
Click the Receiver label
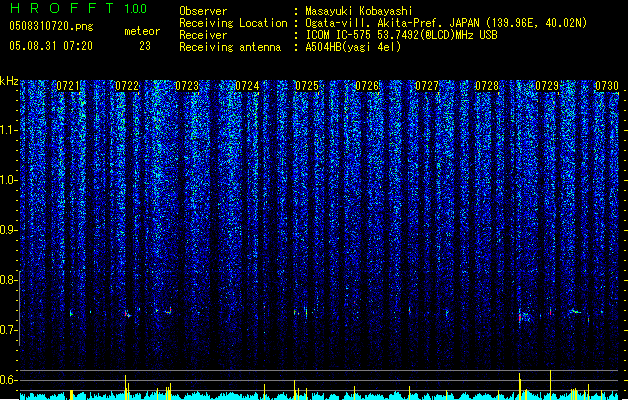click(x=203, y=35)
